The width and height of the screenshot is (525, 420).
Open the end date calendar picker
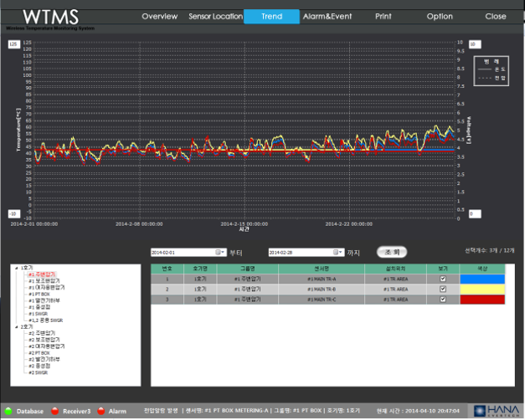click(337, 252)
